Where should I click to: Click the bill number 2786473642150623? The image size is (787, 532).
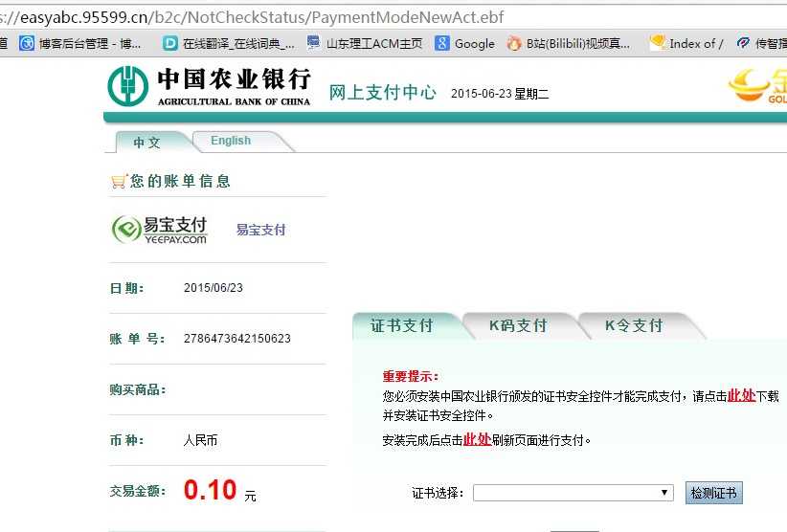tap(237, 339)
